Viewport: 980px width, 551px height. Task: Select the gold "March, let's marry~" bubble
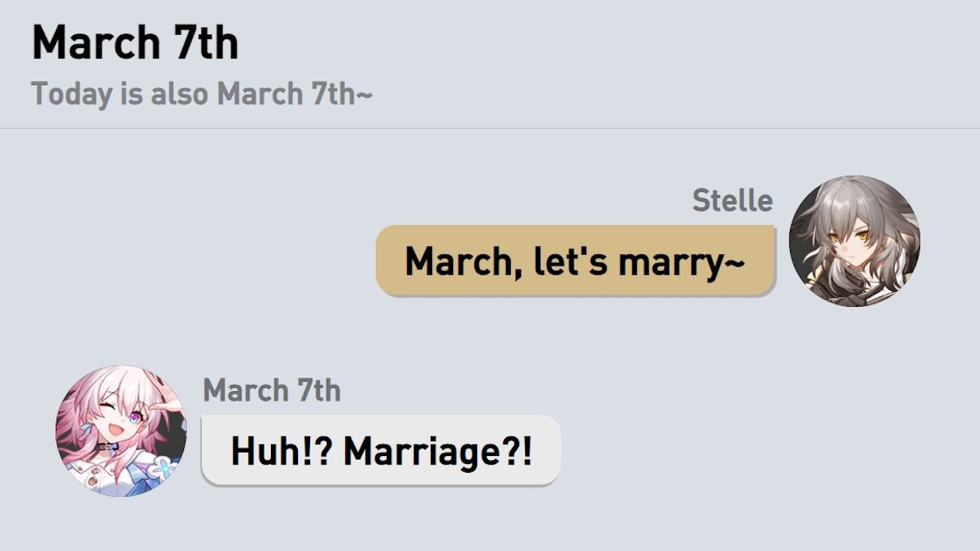575,260
